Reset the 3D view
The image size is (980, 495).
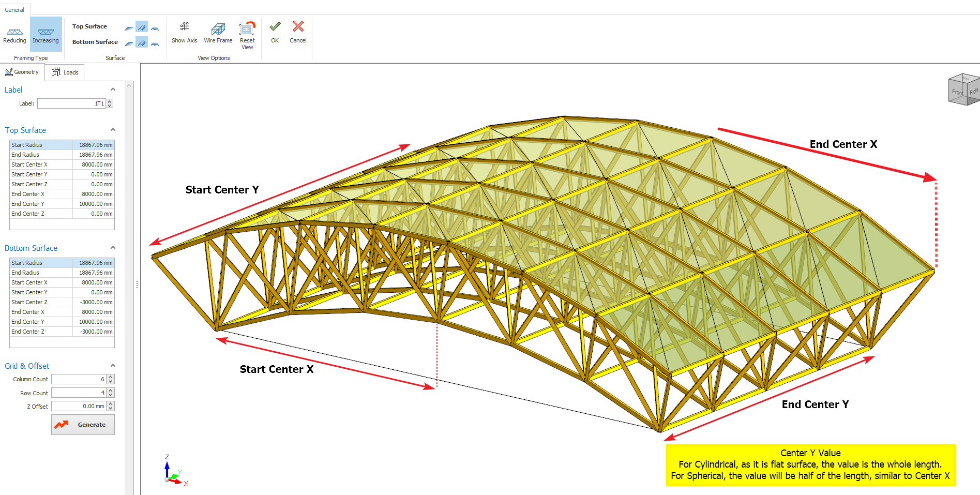point(247,35)
